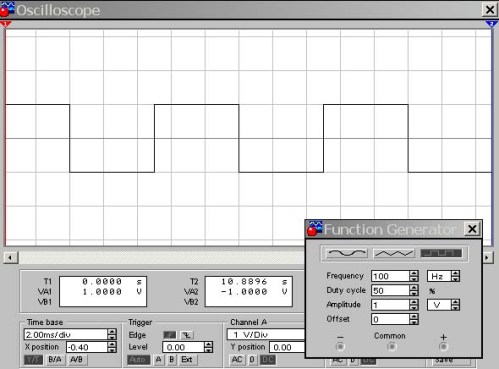
Task: Toggle Y/T time base display mode
Action: [33, 360]
